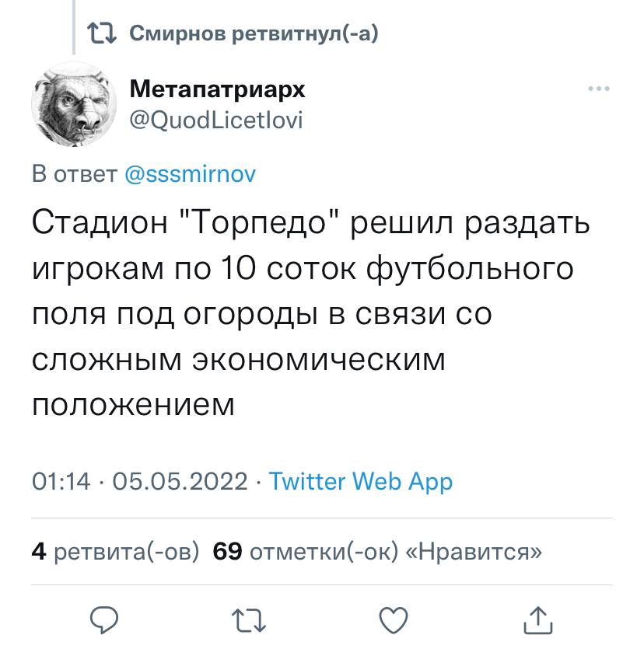
Task: Click the Метапатриарх display name
Action: [x=217, y=89]
